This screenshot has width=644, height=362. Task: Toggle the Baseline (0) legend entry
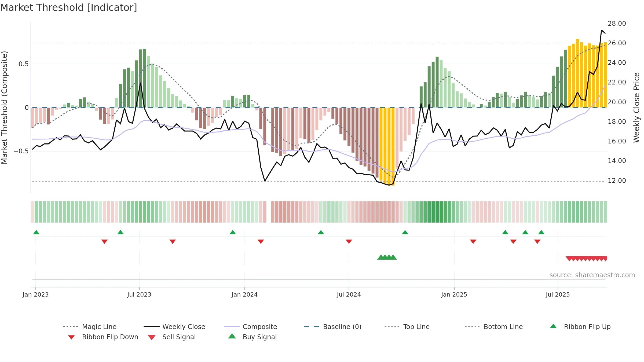(x=333, y=327)
